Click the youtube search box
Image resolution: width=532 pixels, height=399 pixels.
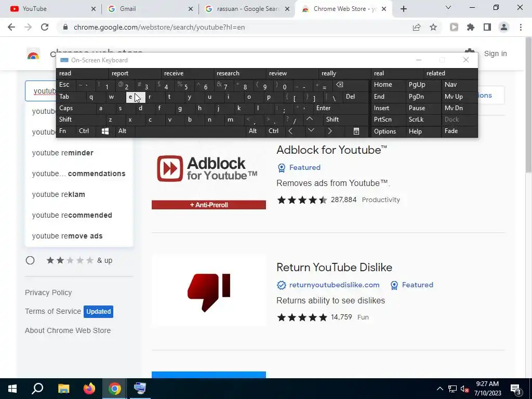coord(41,91)
